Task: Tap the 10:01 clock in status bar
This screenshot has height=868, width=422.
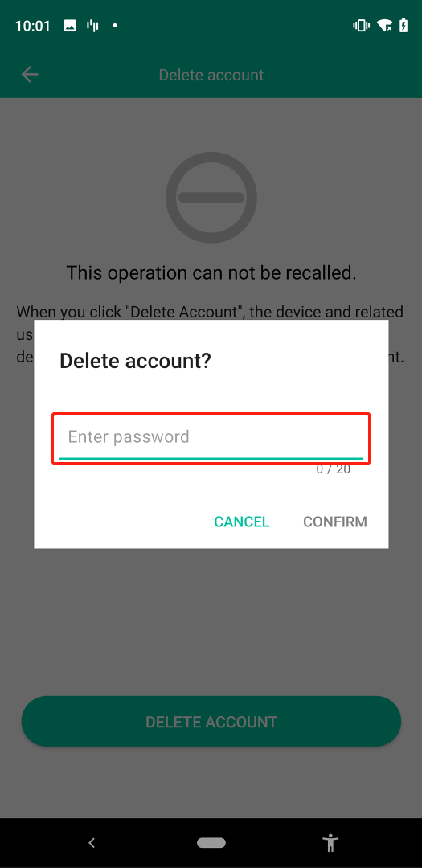Action: tap(33, 26)
